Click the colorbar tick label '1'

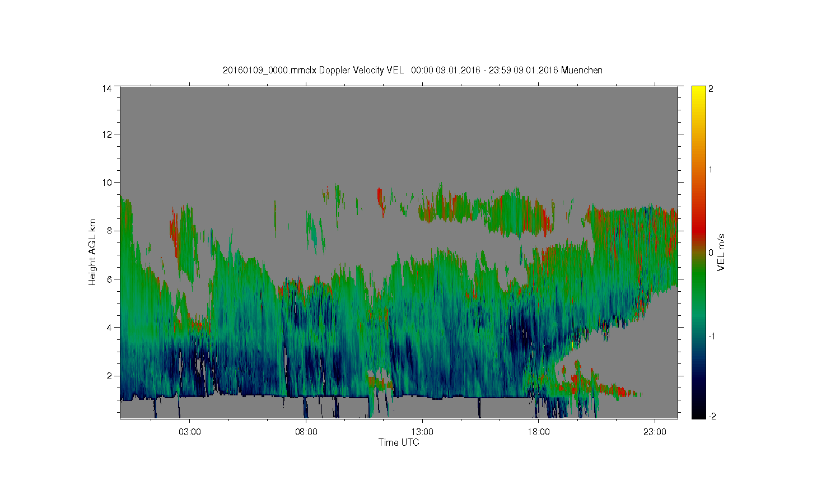[x=711, y=170]
